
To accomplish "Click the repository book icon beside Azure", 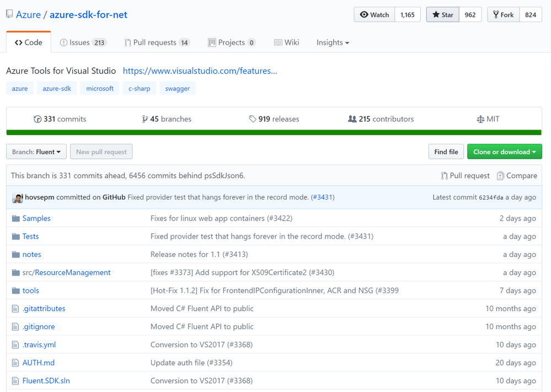I will pyautogui.click(x=9, y=14).
